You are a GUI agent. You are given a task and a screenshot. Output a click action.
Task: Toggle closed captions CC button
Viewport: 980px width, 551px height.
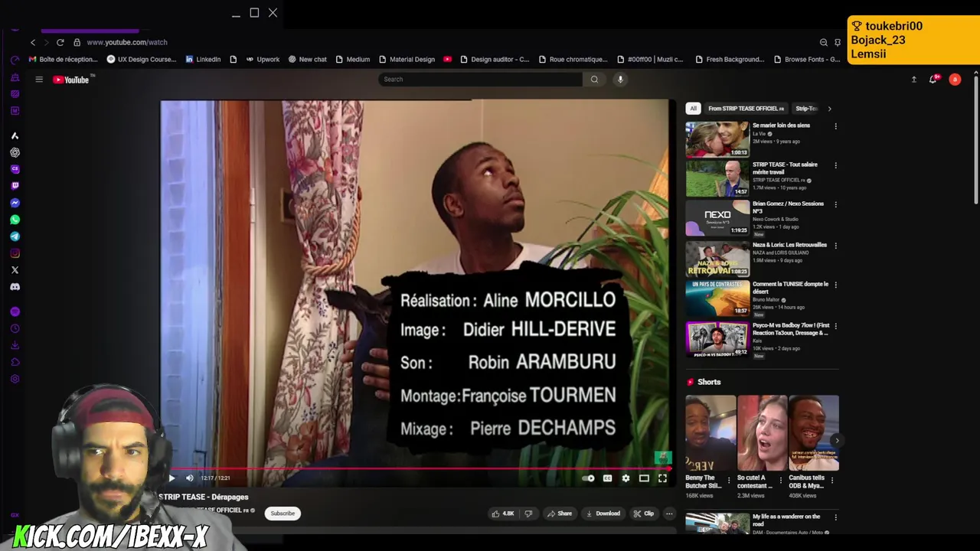tap(607, 478)
